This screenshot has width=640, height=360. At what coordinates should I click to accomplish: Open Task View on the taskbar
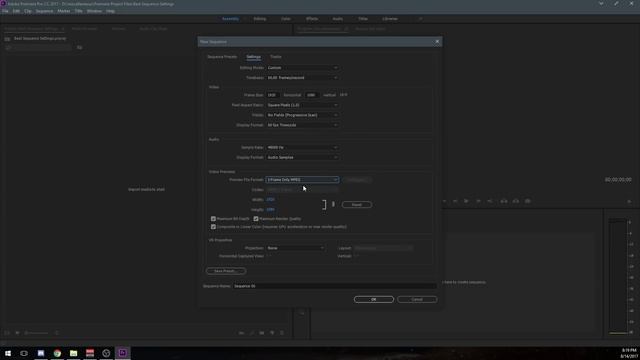click(x=24, y=353)
